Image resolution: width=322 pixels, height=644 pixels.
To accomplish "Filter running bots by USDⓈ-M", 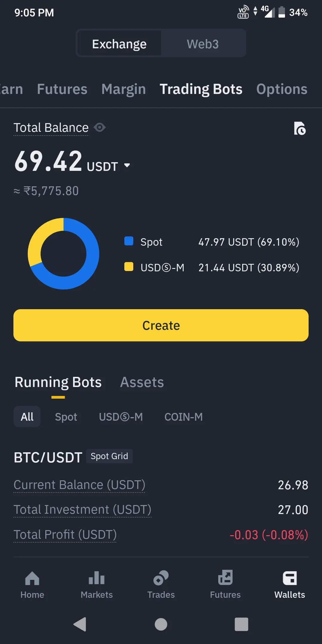I will (121, 417).
